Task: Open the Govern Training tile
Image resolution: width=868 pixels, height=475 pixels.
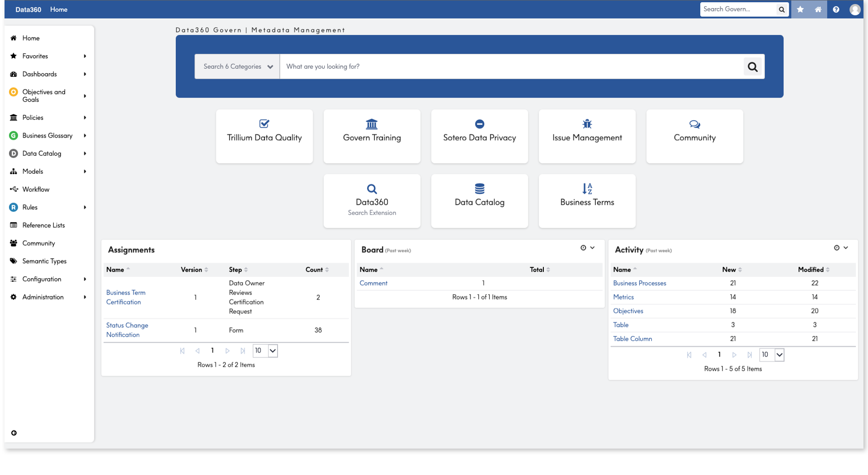Action: (x=372, y=136)
